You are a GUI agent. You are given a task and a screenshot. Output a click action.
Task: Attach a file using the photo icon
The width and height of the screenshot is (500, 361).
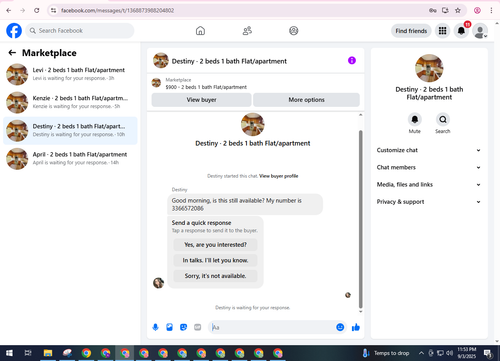(x=170, y=327)
